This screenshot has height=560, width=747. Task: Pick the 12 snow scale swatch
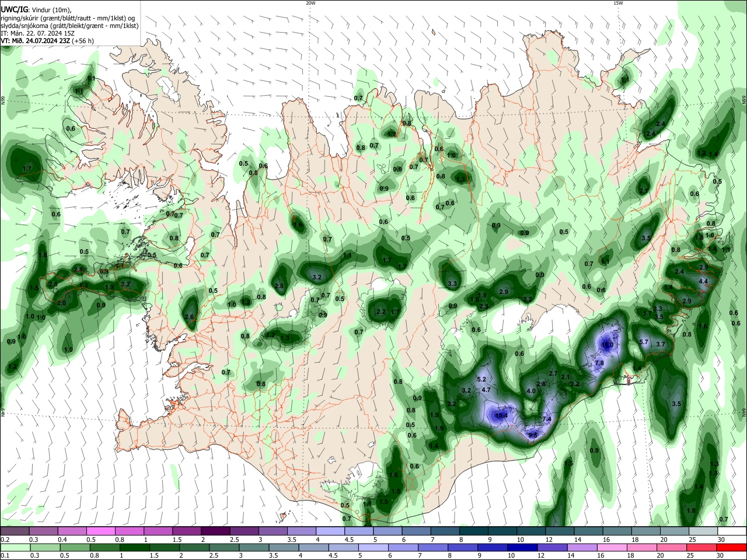[x=560, y=531]
